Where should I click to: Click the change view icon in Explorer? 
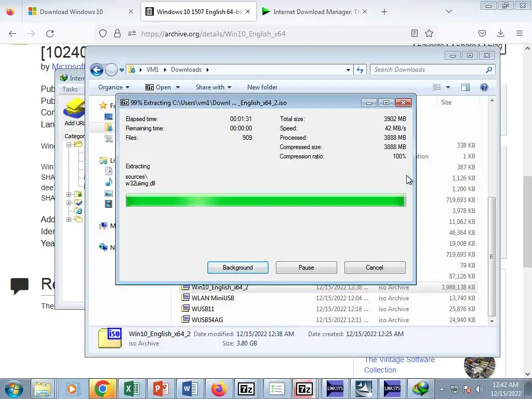click(x=436, y=87)
